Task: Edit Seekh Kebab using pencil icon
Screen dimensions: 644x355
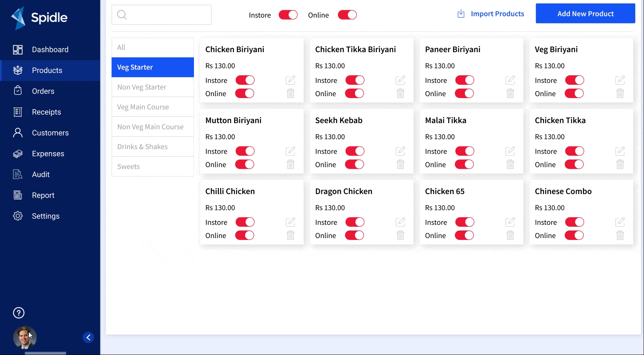Action: 400,151
